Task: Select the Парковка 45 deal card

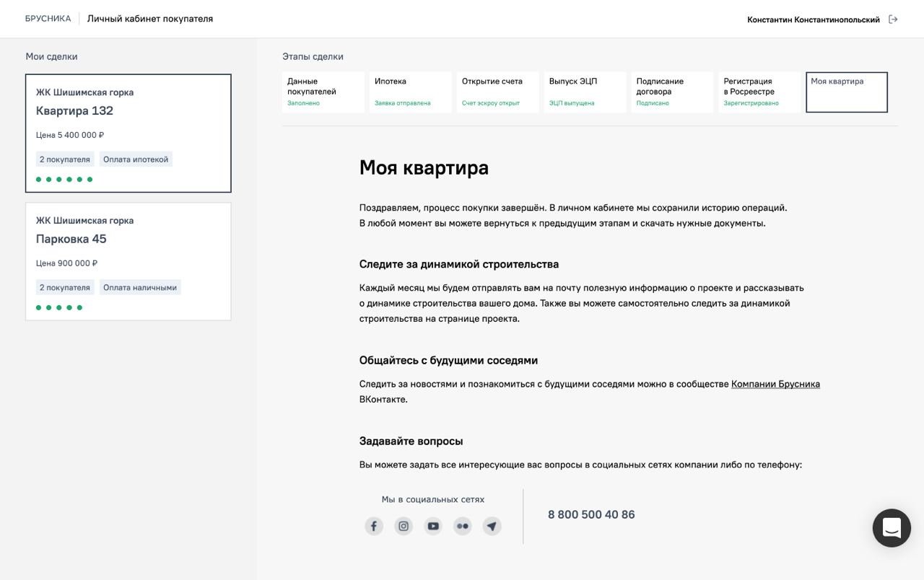Action: 128,261
